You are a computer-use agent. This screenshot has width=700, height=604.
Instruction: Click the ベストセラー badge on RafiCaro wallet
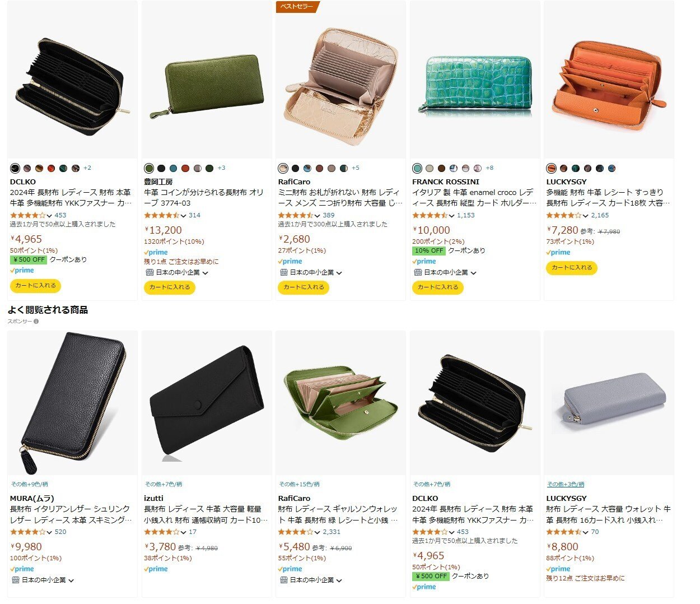297,7
